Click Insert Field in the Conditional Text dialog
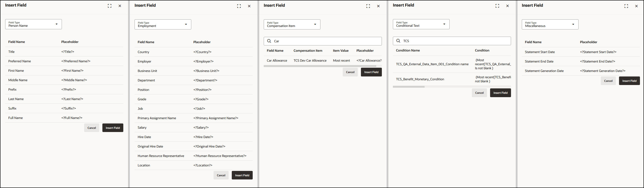 [x=500, y=93]
